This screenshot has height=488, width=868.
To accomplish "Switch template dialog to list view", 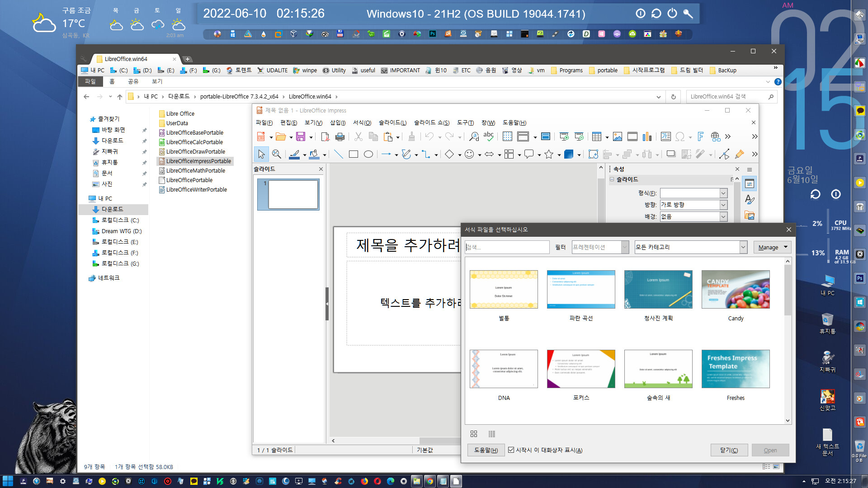I will pos(492,434).
